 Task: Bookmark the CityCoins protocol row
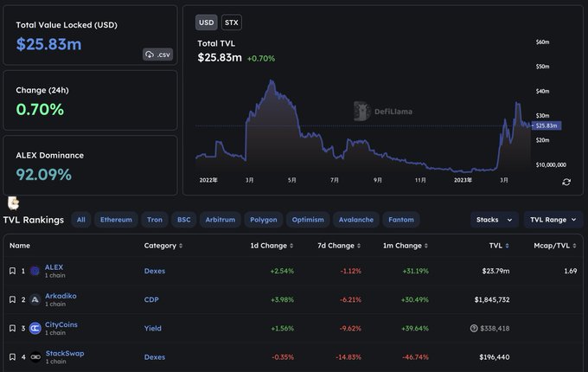click(12, 328)
